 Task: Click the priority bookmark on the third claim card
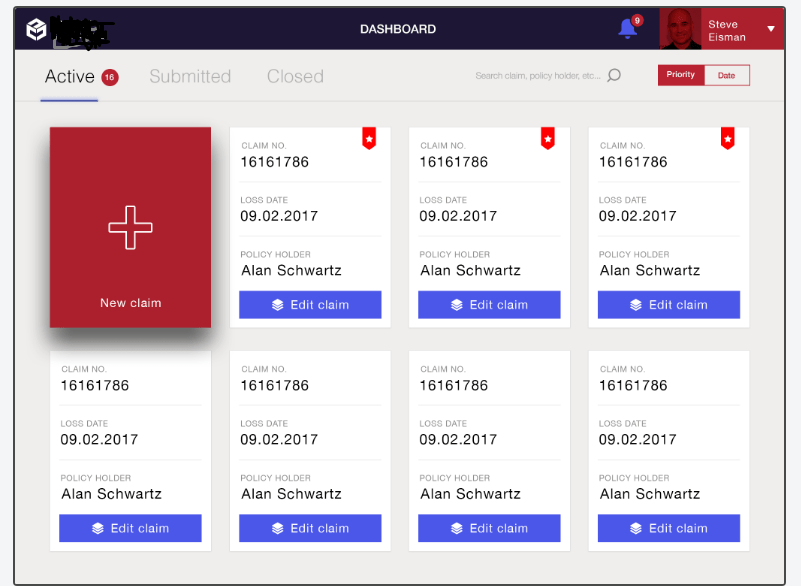point(727,139)
